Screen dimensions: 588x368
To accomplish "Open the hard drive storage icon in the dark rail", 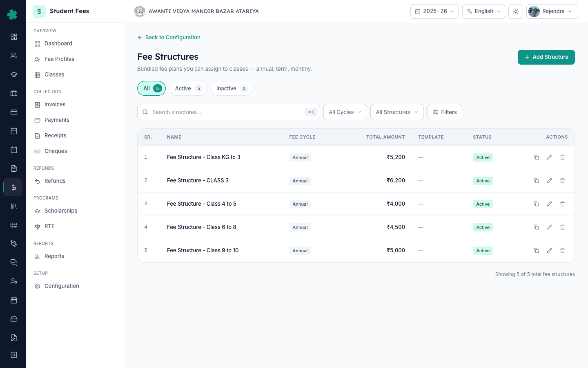I will pos(14,319).
